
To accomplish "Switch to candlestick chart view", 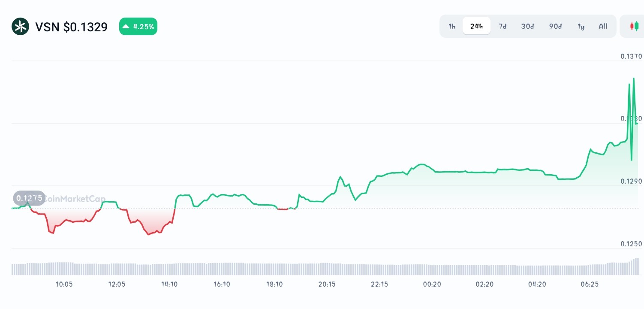I will tap(634, 26).
